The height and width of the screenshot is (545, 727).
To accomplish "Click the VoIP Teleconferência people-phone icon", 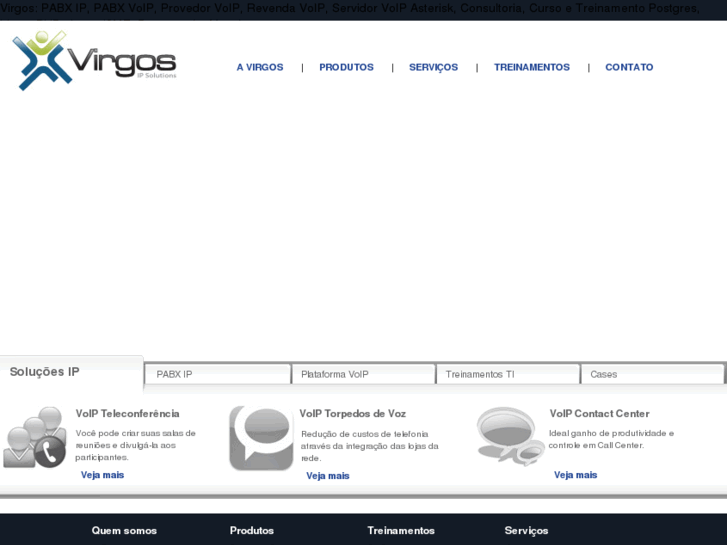I will point(35,437).
